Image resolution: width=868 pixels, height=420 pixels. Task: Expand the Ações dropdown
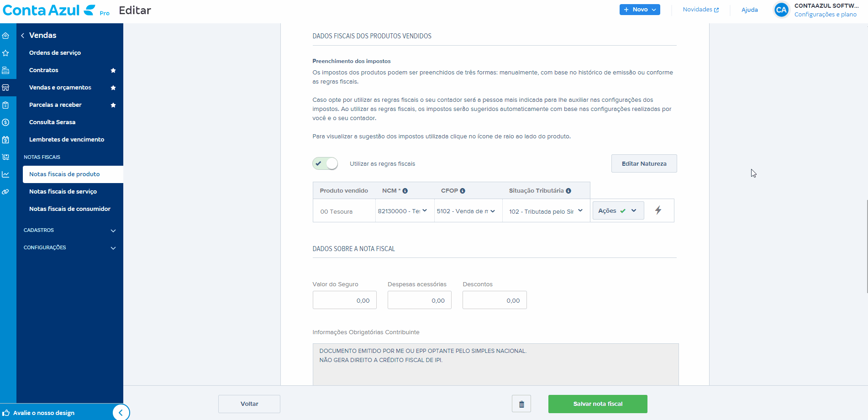pos(618,210)
